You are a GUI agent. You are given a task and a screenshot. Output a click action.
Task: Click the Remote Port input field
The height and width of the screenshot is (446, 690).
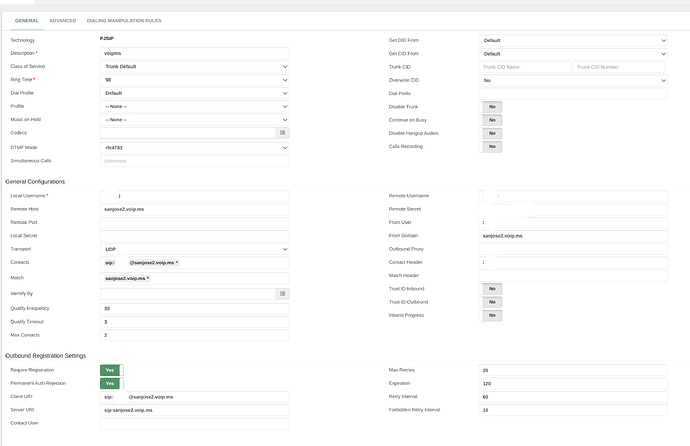(x=195, y=222)
